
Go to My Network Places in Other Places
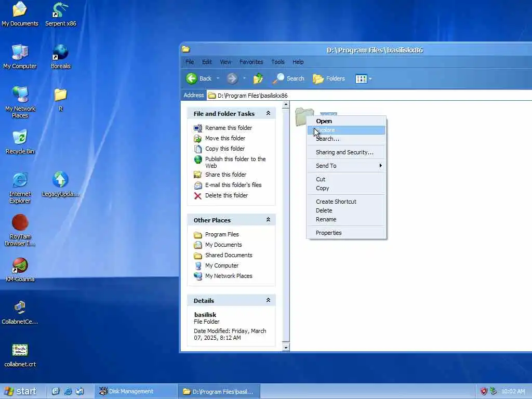[223, 276]
